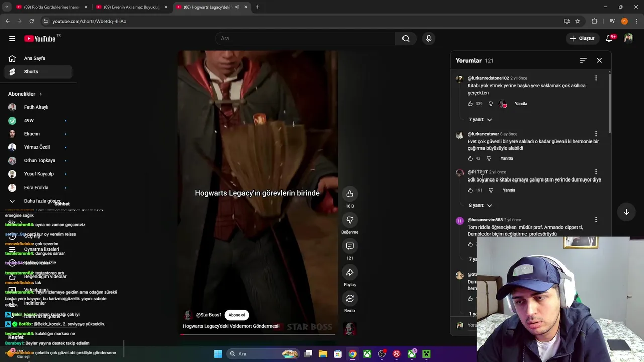The height and width of the screenshot is (362, 644).
Task: Bookmark this page with the star
Action: pyautogui.click(x=578, y=21)
